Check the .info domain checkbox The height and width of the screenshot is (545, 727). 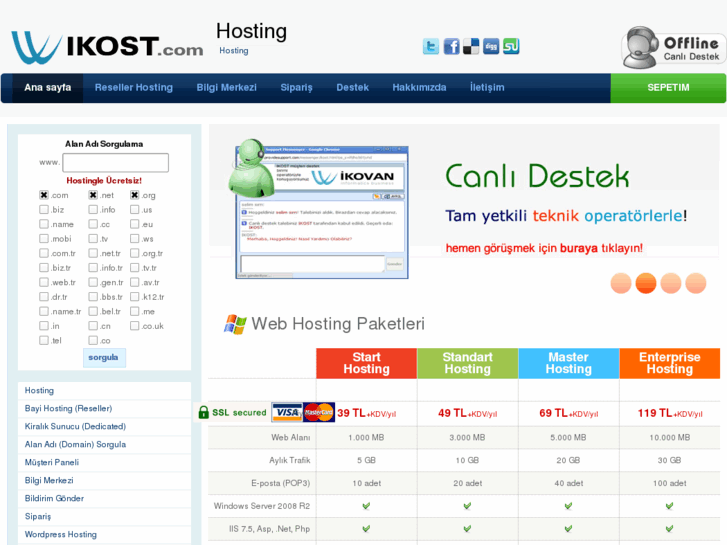[x=93, y=210]
